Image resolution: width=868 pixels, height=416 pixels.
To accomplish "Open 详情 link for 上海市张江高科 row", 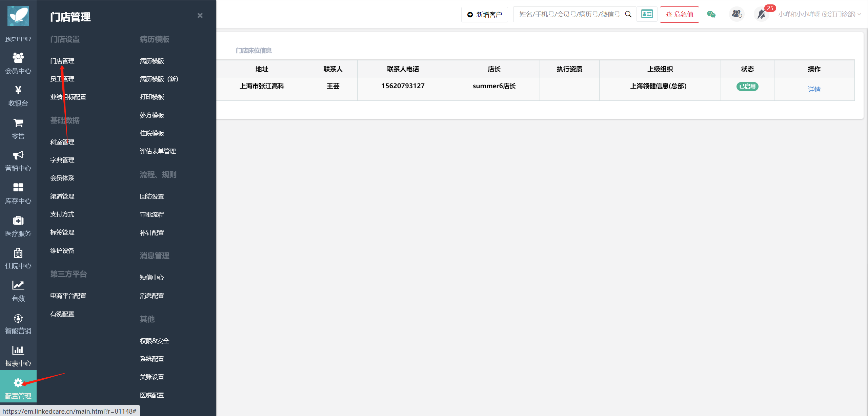I will 814,89.
